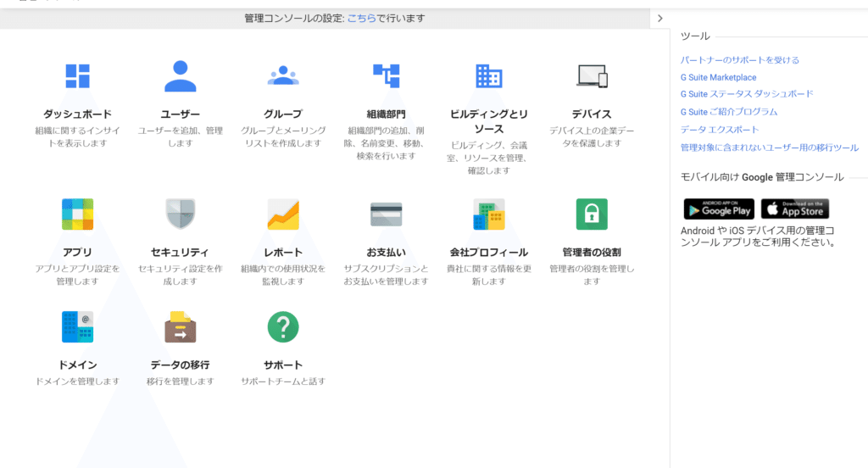The width and height of the screenshot is (868, 468).
Task: Open the 組織部門 organizational units icon
Action: [x=386, y=75]
